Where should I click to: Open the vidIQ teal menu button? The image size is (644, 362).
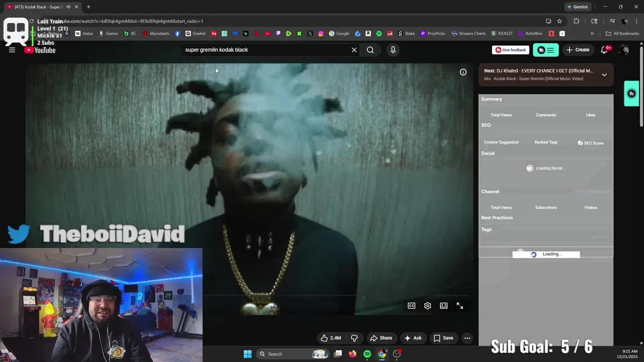point(545,50)
